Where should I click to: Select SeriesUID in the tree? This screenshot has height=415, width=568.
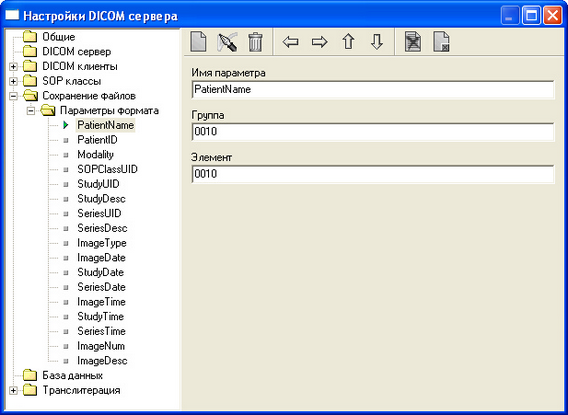(99, 213)
